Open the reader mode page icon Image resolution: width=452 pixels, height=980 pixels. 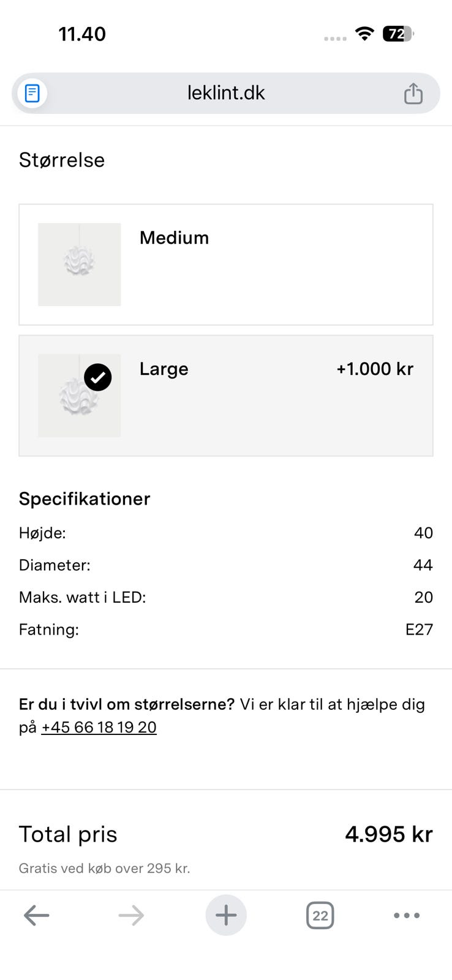pyautogui.click(x=32, y=93)
